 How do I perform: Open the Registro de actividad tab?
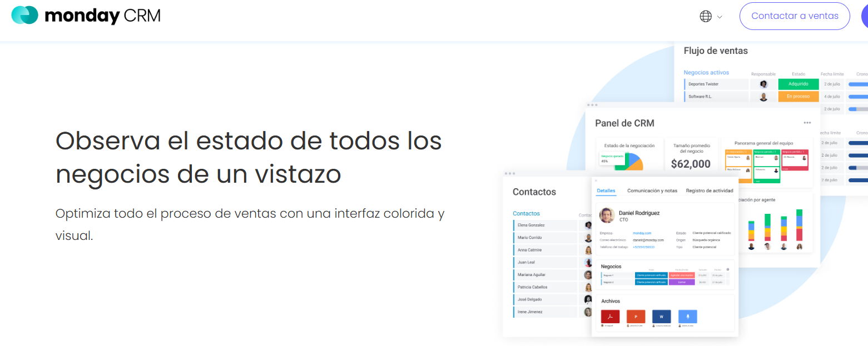pos(710,190)
